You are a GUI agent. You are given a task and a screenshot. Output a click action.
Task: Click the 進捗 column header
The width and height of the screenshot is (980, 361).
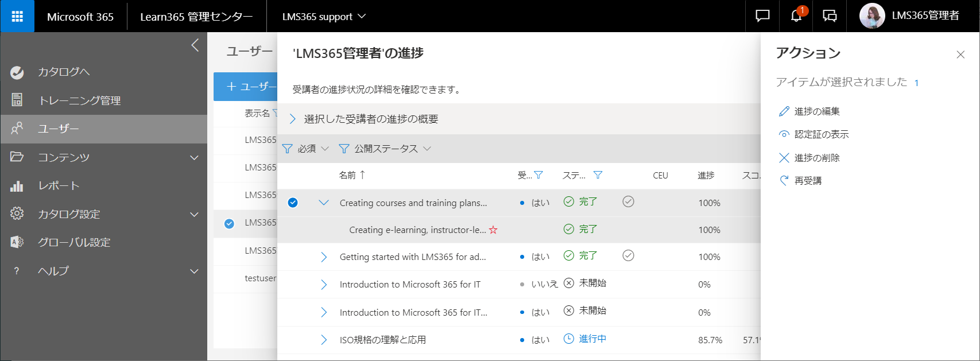(x=706, y=176)
